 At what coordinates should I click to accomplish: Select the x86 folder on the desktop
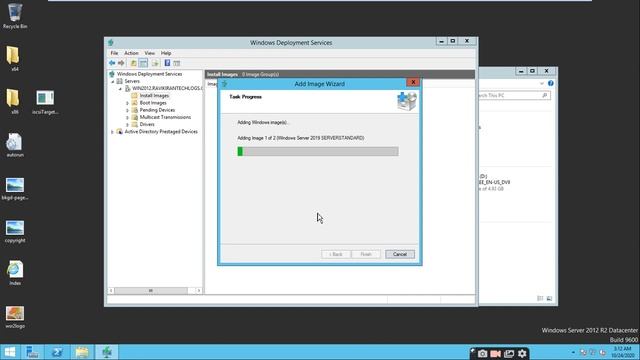coord(13,101)
